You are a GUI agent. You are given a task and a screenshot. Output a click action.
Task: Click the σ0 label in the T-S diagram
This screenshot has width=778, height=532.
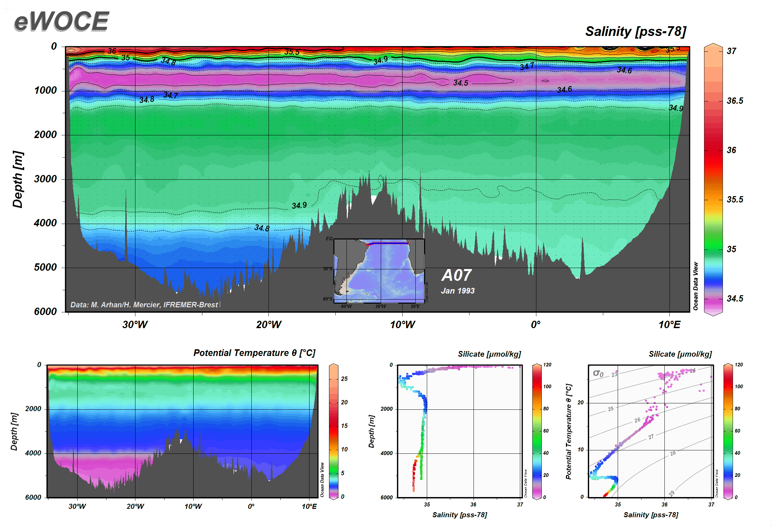[598, 373]
